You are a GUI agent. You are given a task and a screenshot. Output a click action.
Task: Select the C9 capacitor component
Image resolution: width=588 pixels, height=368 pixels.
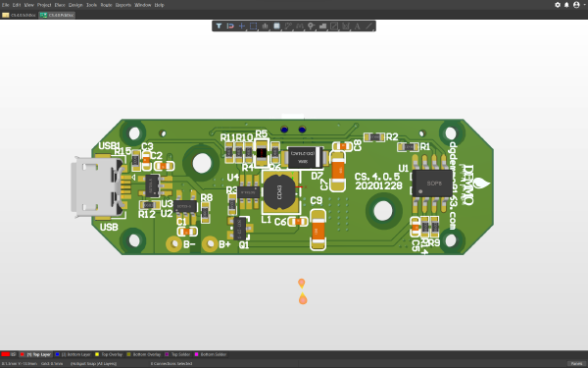click(318, 230)
